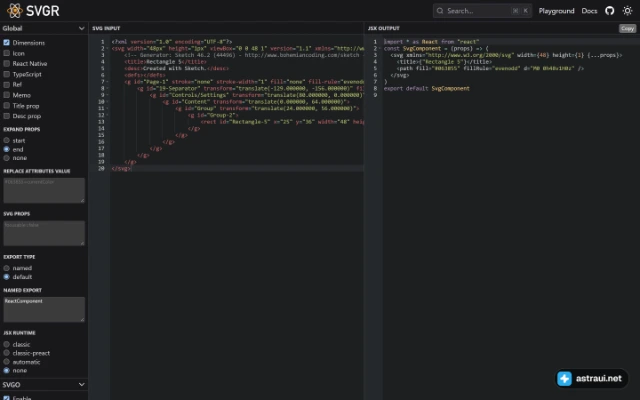Image resolution: width=640 pixels, height=400 pixels.
Task: Copy the JSX output with Copy button
Action: [x=627, y=28]
